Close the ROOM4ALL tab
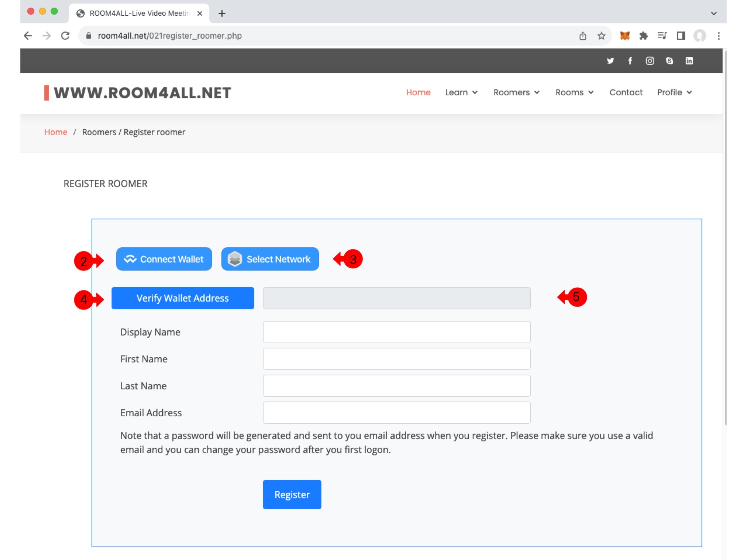This screenshot has height=560, width=747. click(x=200, y=13)
